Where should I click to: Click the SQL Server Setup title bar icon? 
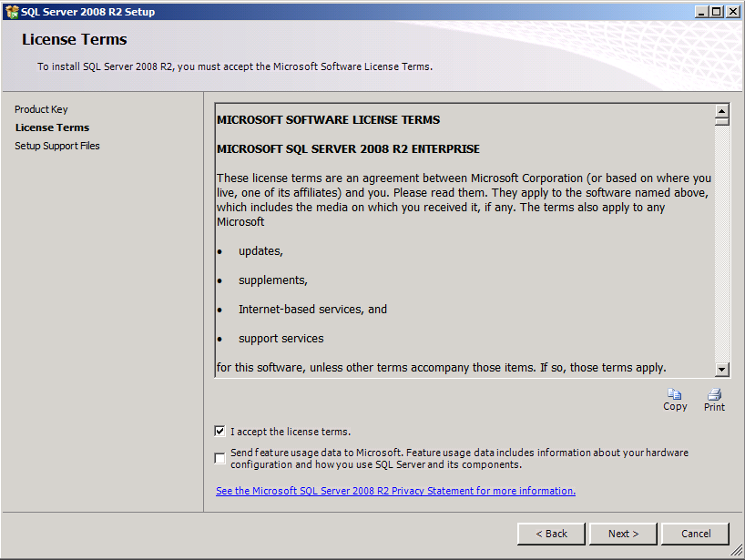[x=11, y=12]
